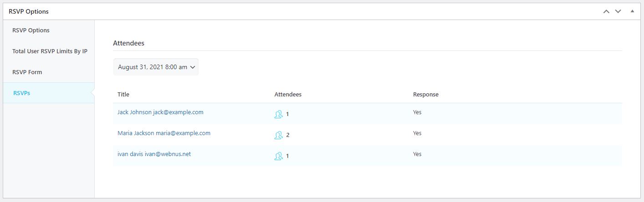Switch to Total User RSVP Limits By IP
Viewport: 644px width, 202px height.
point(50,51)
